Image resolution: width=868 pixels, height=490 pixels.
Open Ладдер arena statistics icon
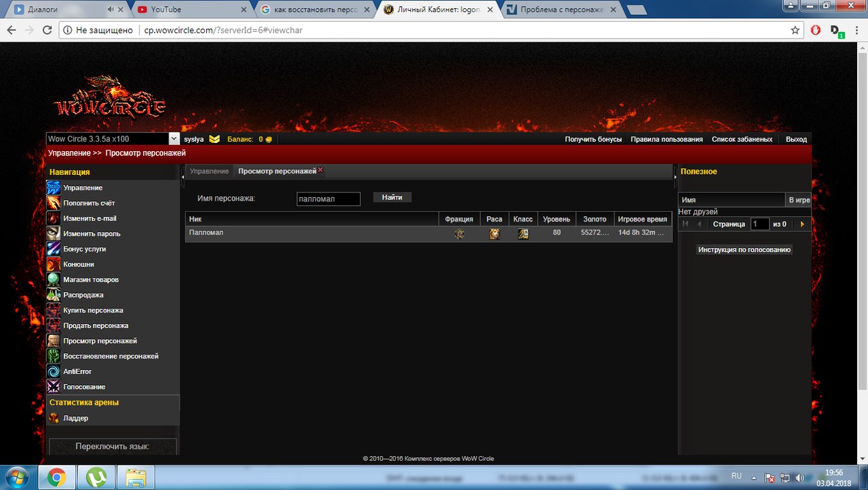point(54,418)
